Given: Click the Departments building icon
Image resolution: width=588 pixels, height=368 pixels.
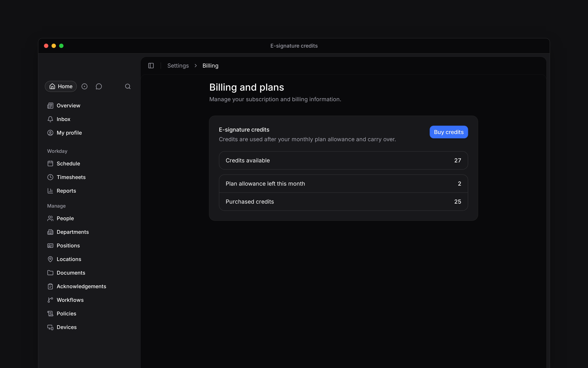Looking at the screenshot, I should (x=50, y=232).
